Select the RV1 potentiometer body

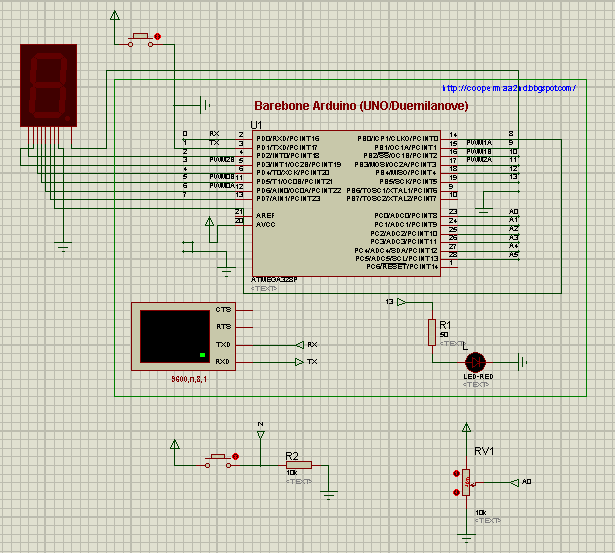pyautogui.click(x=466, y=482)
